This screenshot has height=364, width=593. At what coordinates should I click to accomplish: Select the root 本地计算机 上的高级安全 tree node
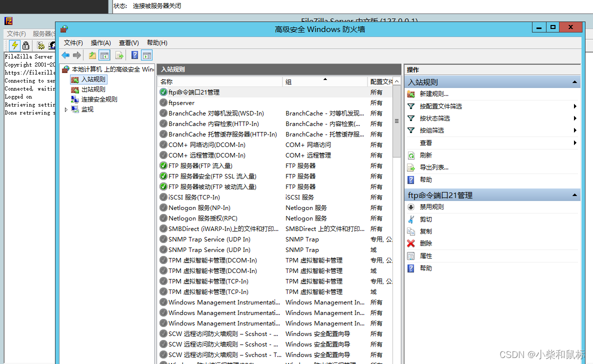click(x=112, y=69)
